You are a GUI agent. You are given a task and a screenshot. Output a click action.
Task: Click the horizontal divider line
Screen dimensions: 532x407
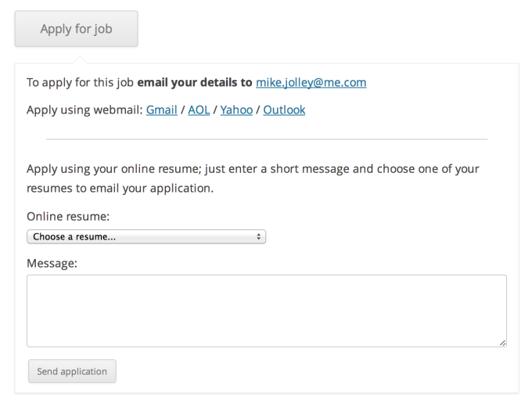pos(267,139)
